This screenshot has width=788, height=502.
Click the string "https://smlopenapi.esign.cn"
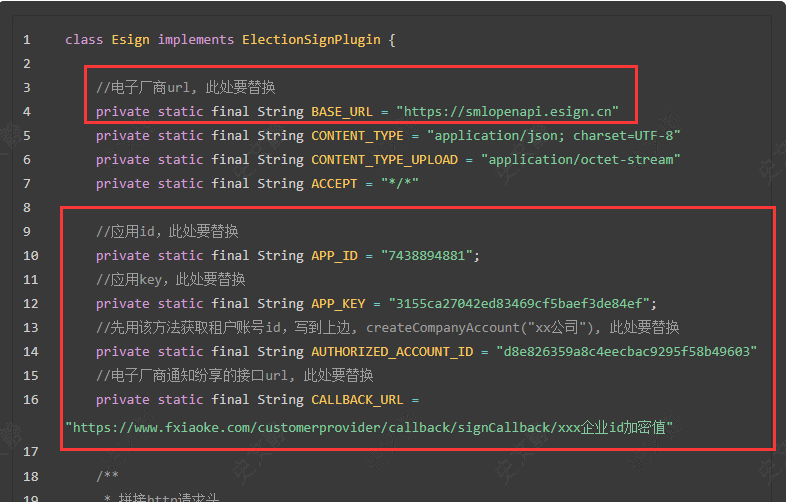[x=507, y=112]
